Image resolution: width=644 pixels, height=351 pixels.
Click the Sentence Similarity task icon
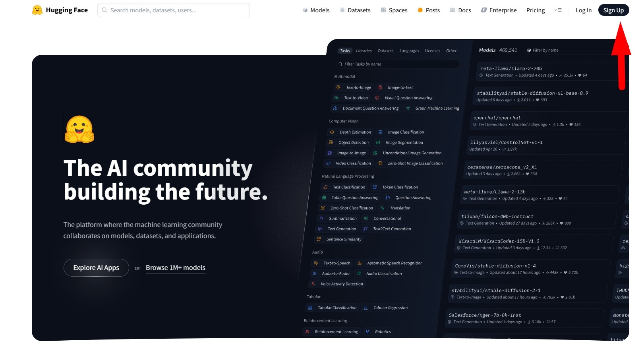tap(319, 239)
